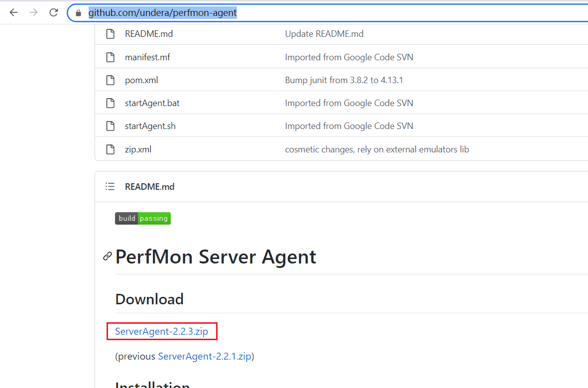Open the startAgent.sh file
This screenshot has width=588, height=388.
click(150, 126)
